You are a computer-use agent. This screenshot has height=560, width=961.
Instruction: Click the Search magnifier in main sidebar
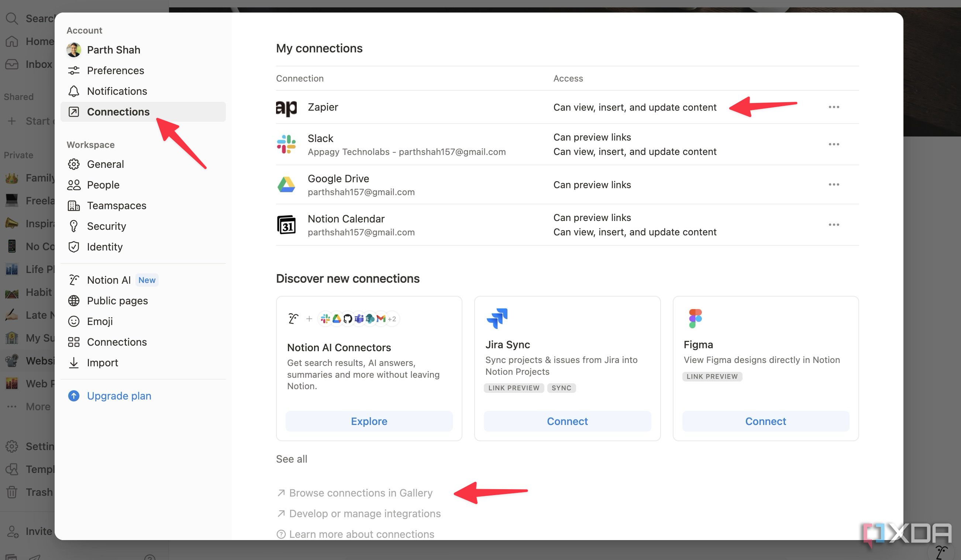click(x=12, y=18)
